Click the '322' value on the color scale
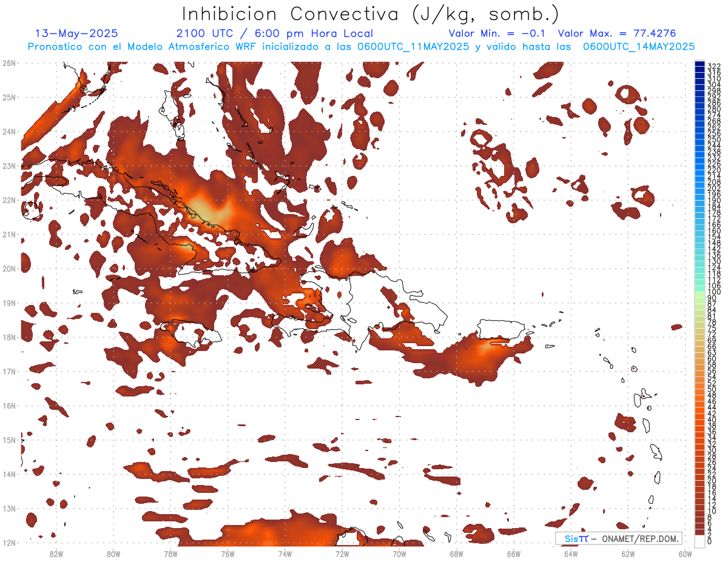 coord(714,66)
